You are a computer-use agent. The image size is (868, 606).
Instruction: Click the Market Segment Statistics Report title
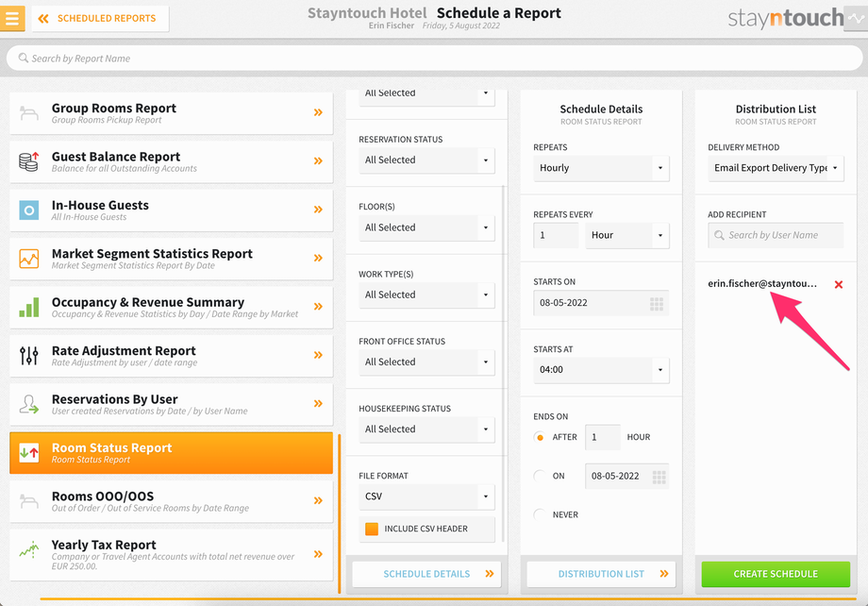click(x=152, y=254)
